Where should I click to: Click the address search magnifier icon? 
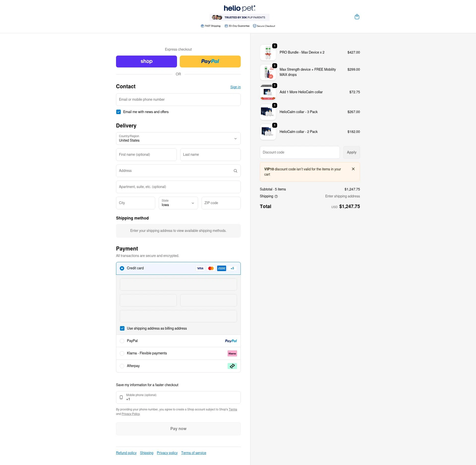point(235,171)
